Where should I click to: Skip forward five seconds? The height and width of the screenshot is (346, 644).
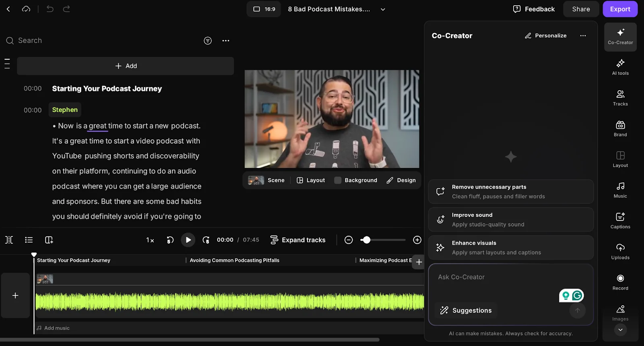tap(206, 240)
